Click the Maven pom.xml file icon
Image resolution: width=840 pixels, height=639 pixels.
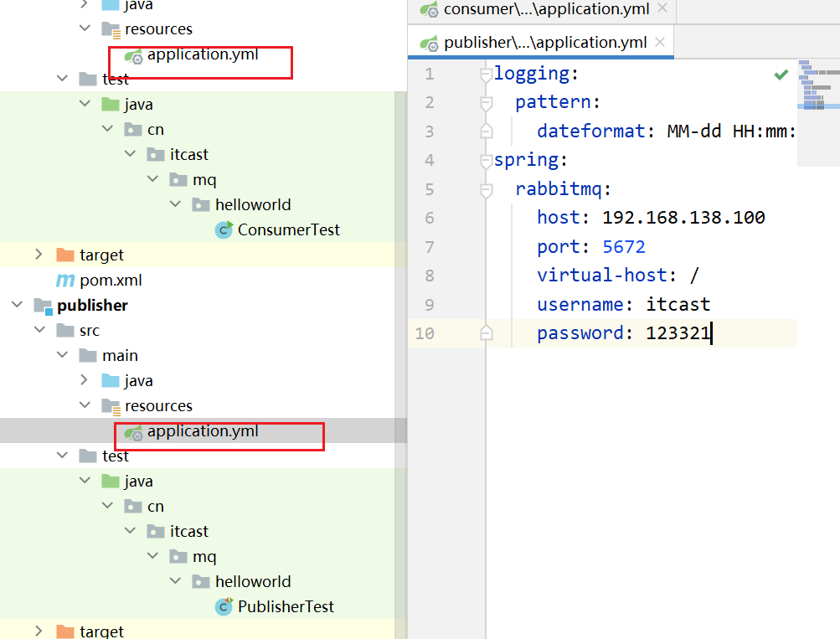(65, 280)
